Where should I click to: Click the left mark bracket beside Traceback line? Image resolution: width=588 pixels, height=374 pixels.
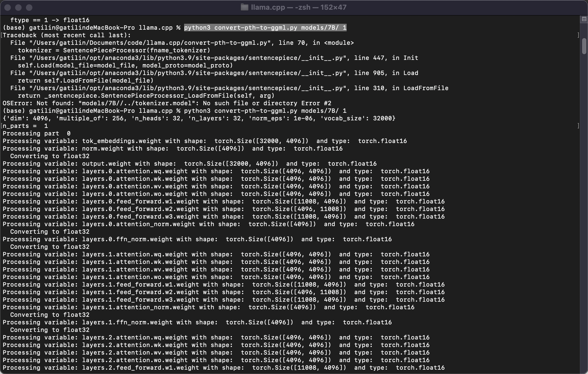click(x=2, y=35)
